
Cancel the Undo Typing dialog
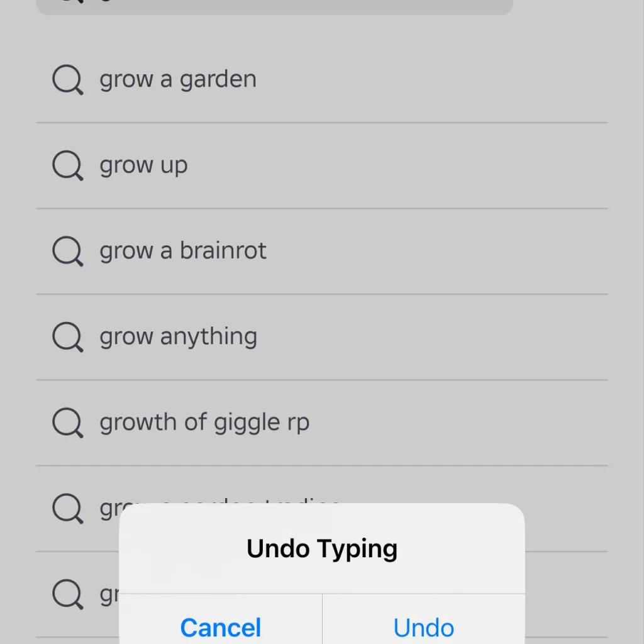point(221,626)
